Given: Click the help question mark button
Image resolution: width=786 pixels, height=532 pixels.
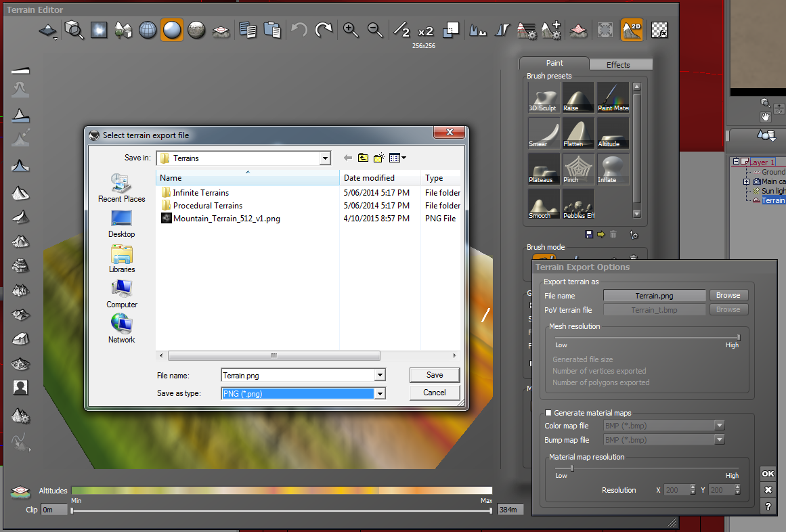Looking at the screenshot, I should point(768,506).
